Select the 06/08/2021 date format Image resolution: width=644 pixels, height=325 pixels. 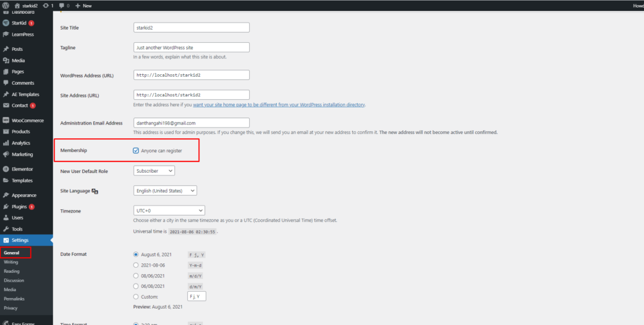pos(136,286)
